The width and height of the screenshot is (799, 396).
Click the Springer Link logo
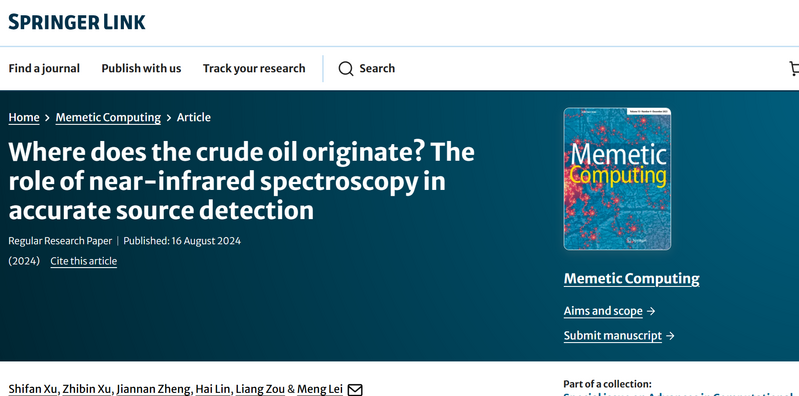click(77, 22)
